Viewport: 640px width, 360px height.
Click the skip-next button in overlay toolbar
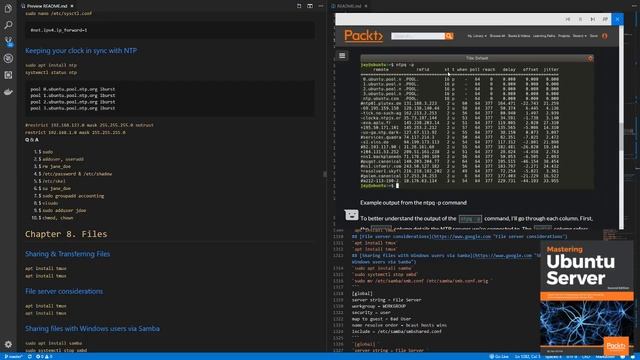(592, 19)
